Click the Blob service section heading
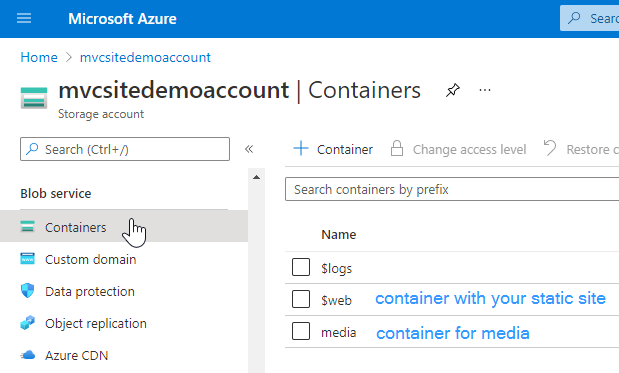 [56, 193]
